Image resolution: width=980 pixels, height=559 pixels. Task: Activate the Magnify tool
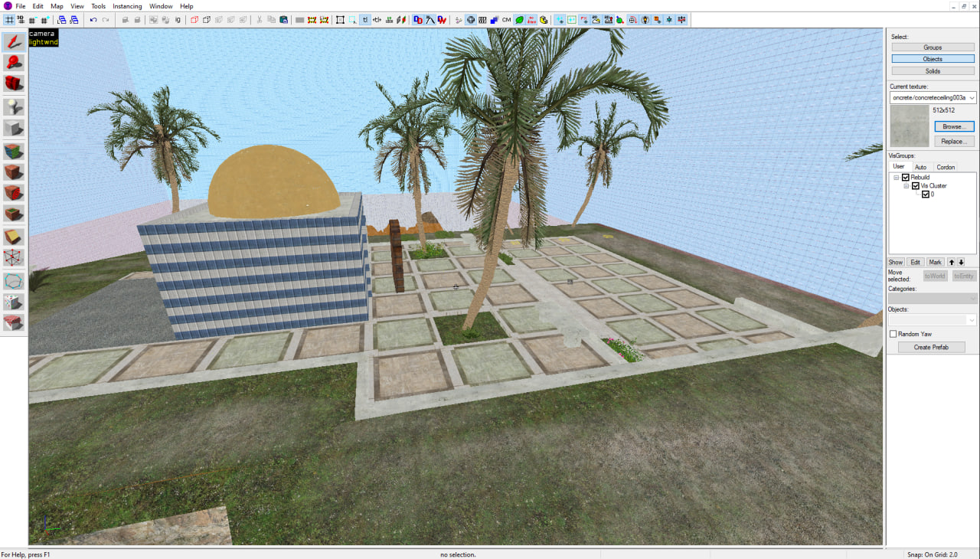pos(14,63)
